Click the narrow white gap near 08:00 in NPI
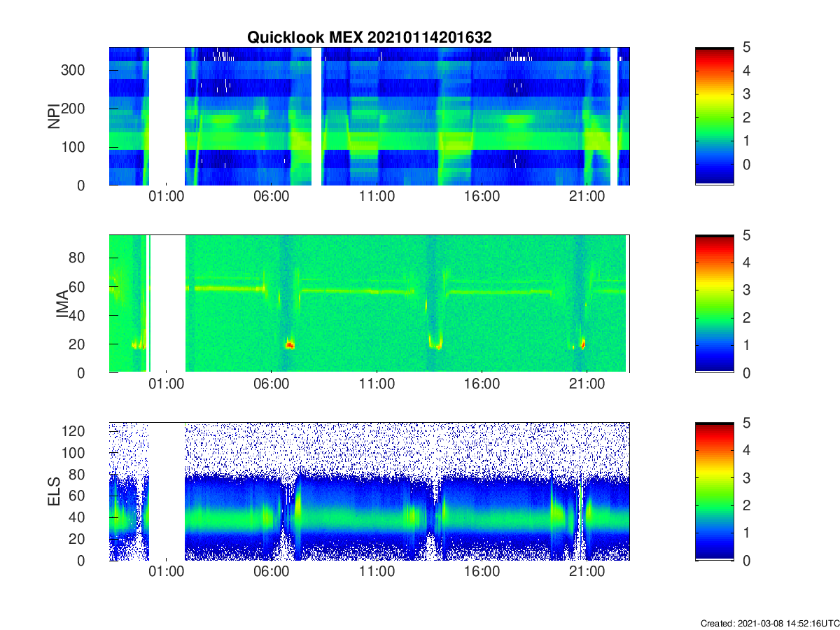The image size is (840, 630). point(316,116)
